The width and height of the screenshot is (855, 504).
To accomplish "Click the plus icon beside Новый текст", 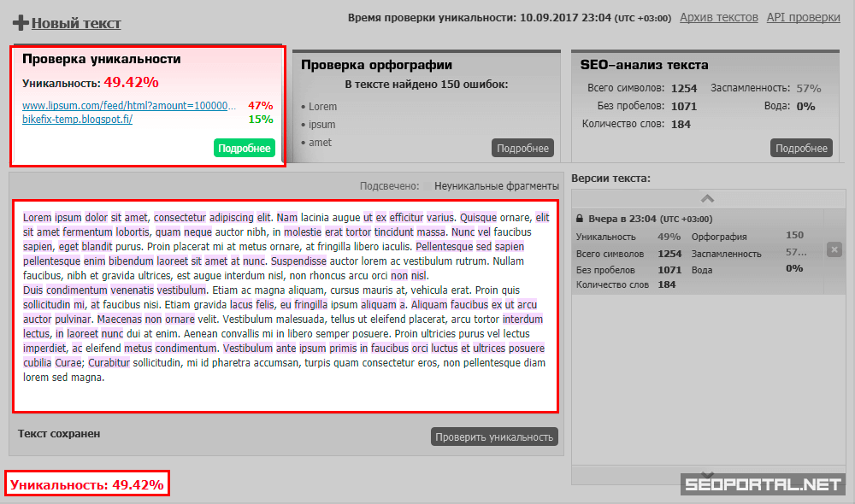I will coord(21,23).
